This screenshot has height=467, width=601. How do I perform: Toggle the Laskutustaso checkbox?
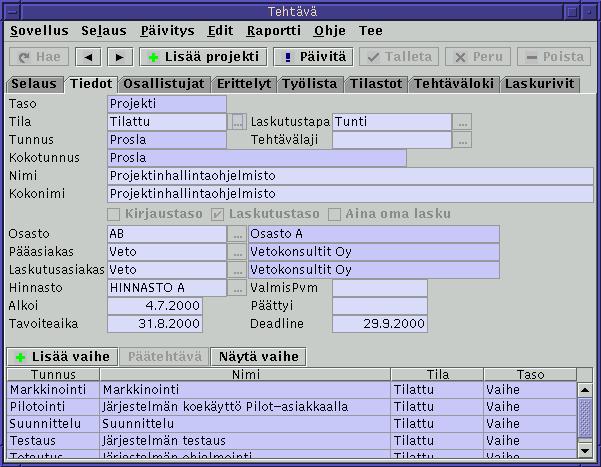coord(218,214)
